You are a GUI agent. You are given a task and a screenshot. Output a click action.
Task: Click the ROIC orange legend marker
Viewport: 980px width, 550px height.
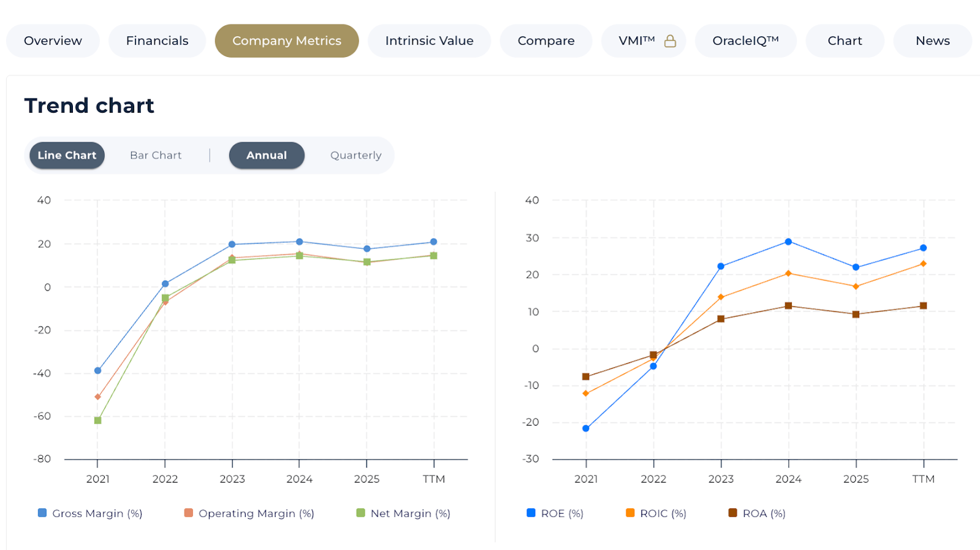(x=630, y=513)
